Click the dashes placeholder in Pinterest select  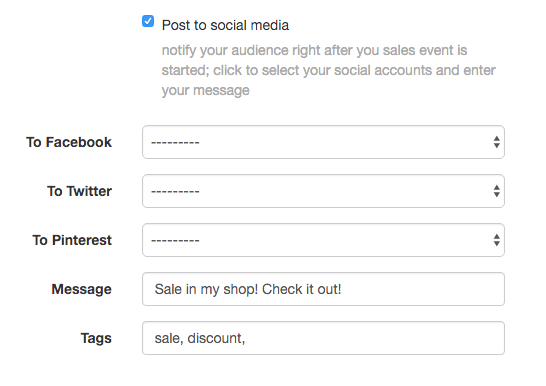click(x=175, y=240)
